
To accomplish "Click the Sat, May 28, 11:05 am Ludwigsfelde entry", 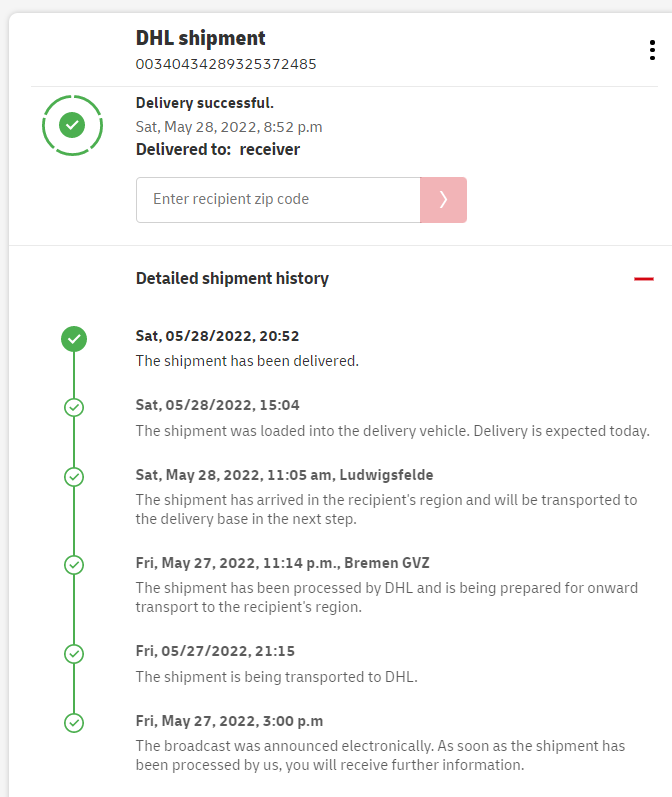I will [285, 475].
